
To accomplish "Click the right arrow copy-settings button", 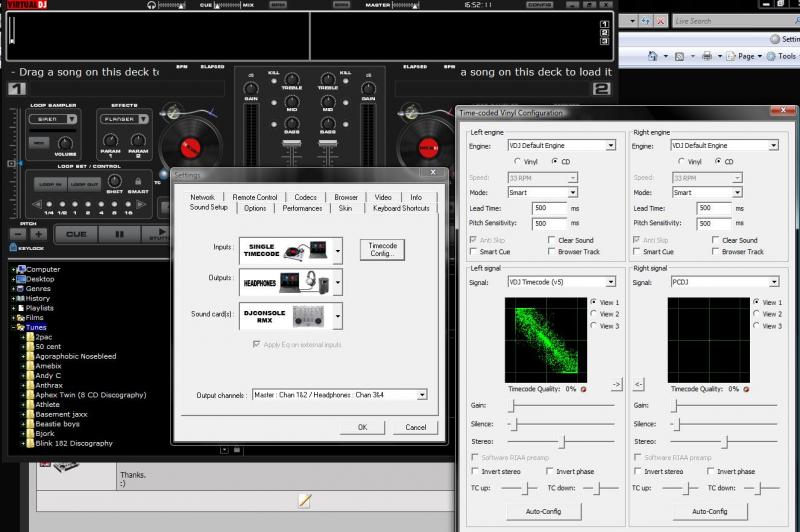I will 616,384.
